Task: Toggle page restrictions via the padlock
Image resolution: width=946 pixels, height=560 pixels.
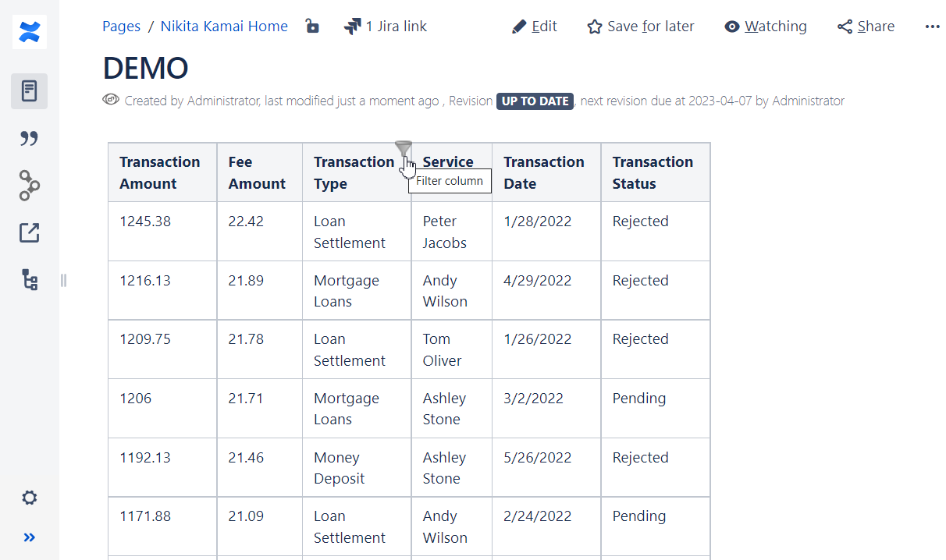Action: click(311, 26)
